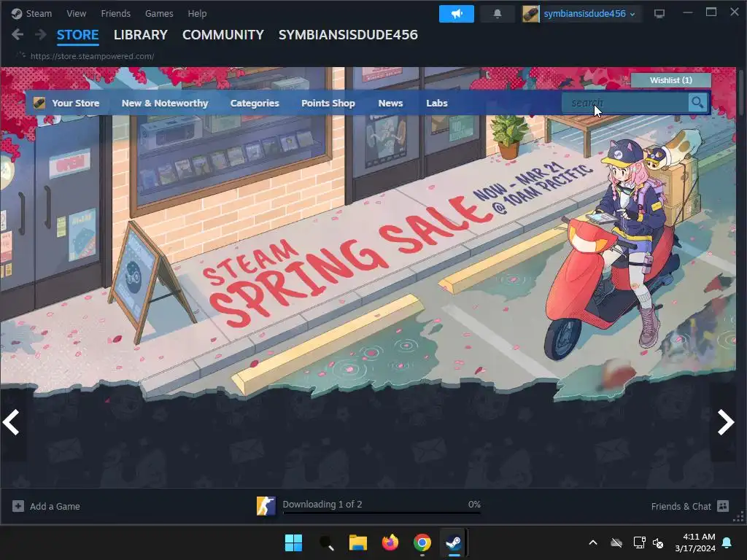Open the Windows Start menu

click(293, 542)
